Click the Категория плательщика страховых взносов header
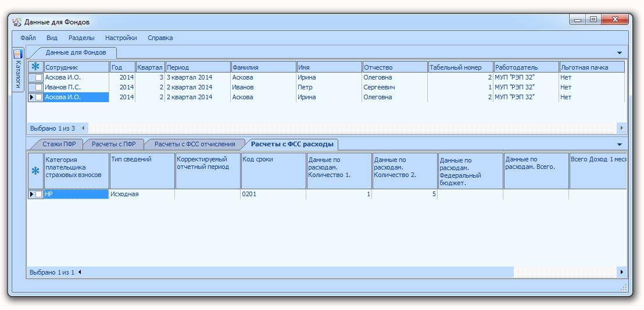The width and height of the screenshot is (644, 310). (76, 171)
